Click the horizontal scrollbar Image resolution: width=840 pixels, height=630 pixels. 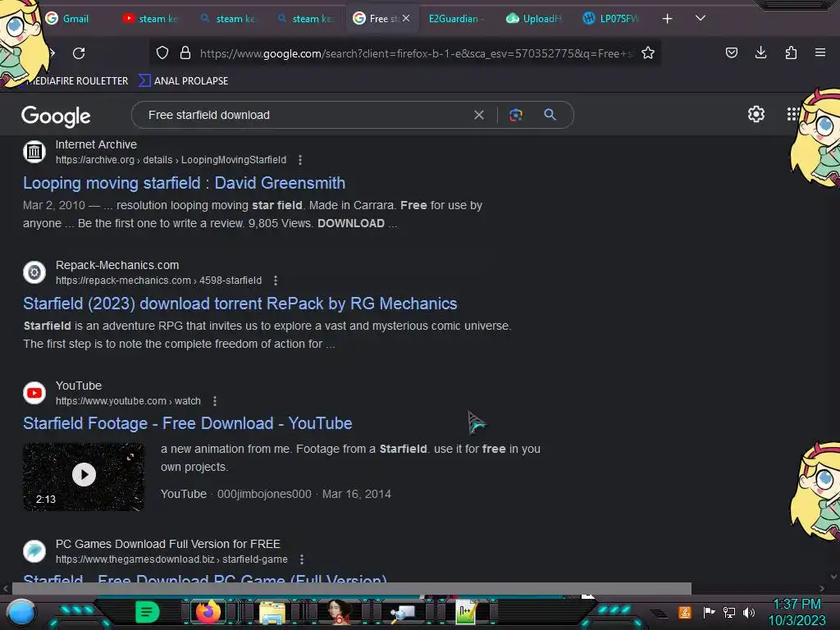coord(351,588)
